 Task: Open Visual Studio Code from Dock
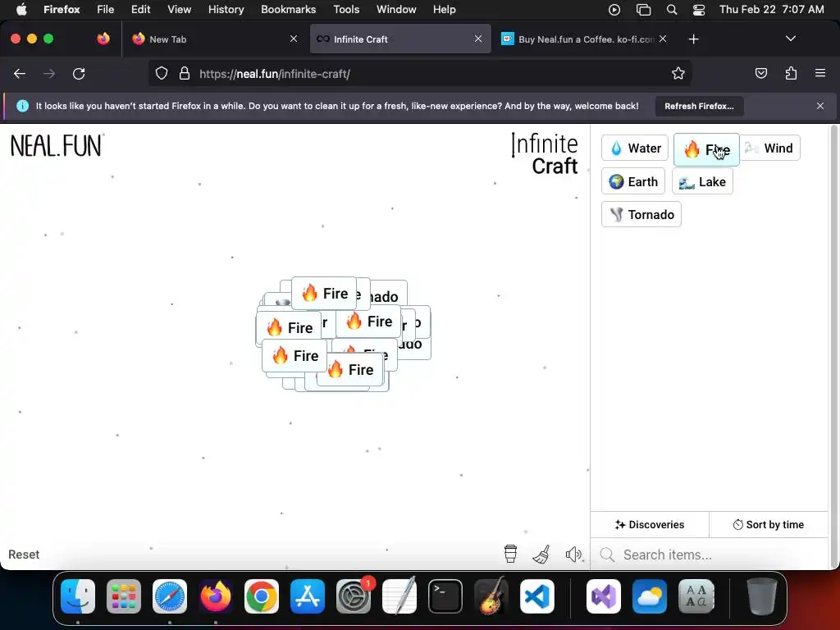tap(537, 596)
